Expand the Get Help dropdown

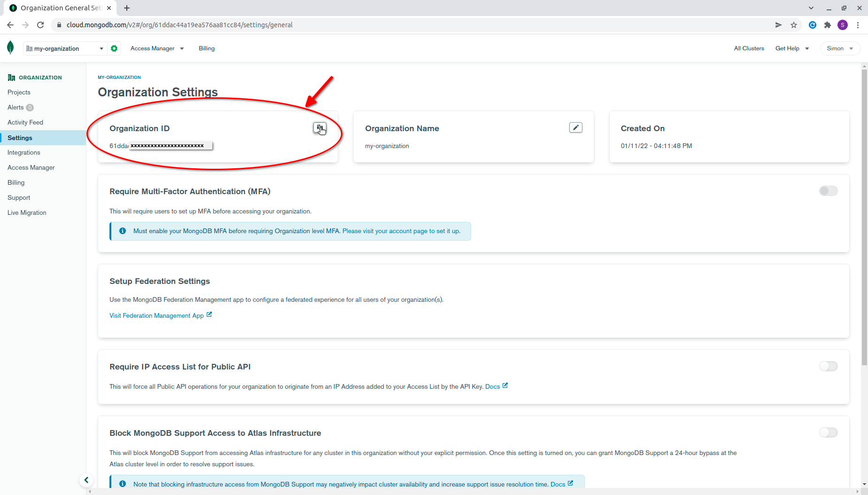click(792, 48)
